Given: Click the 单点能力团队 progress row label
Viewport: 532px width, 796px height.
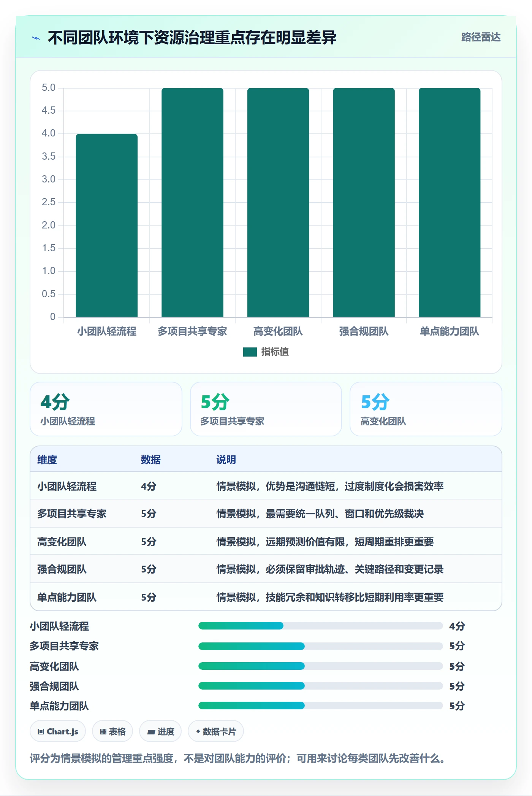Looking at the screenshot, I should pos(59,706).
